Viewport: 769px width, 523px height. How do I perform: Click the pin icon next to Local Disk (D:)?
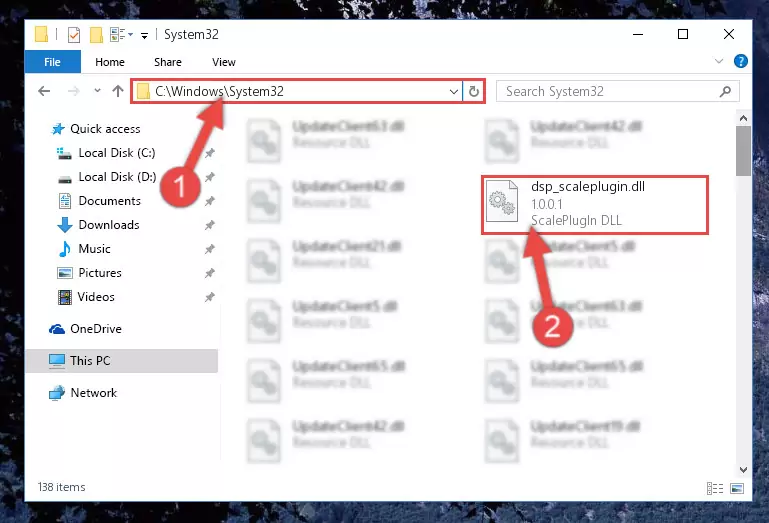tap(209, 177)
